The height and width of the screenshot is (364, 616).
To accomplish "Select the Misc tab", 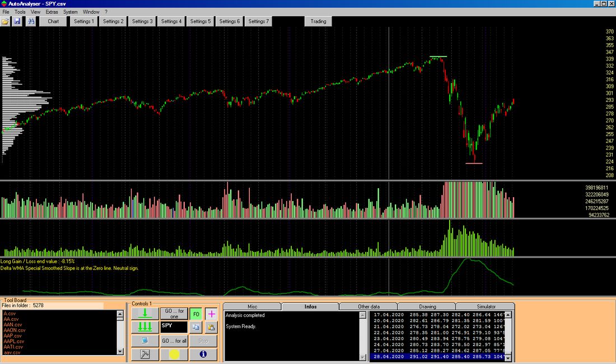I will (252, 307).
